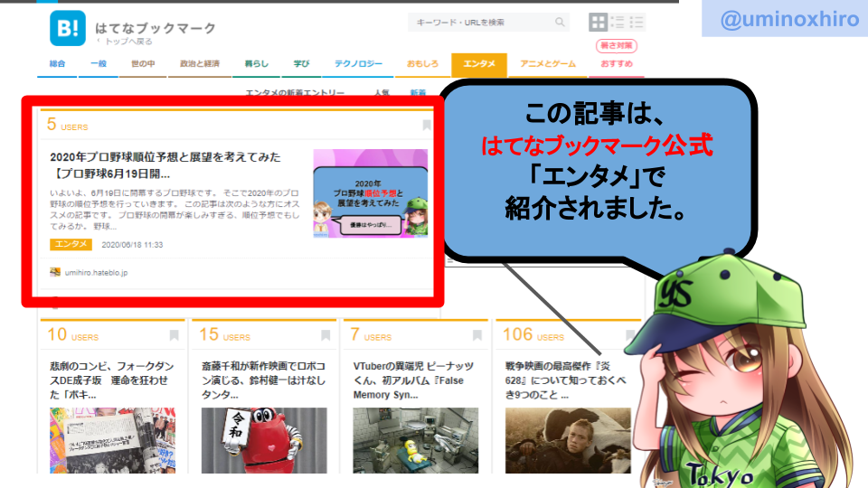The height and width of the screenshot is (488, 868).
Task: Click はてなブックマーク site title
Action: [156, 28]
